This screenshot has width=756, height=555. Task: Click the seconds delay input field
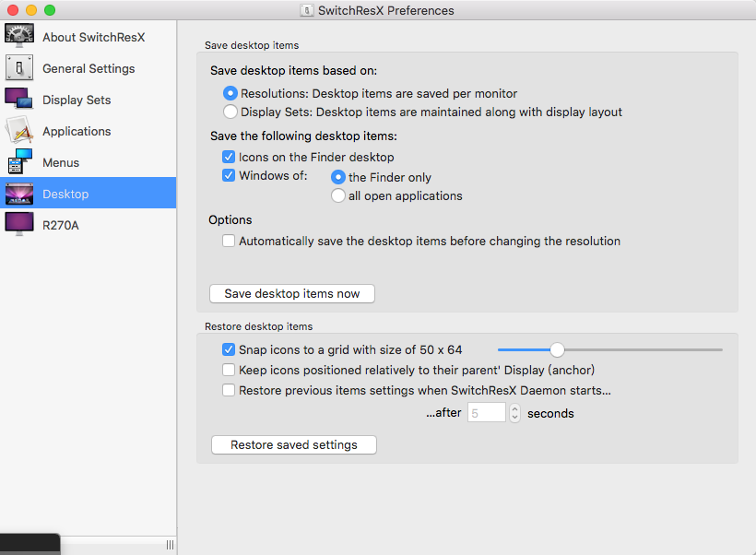[487, 413]
